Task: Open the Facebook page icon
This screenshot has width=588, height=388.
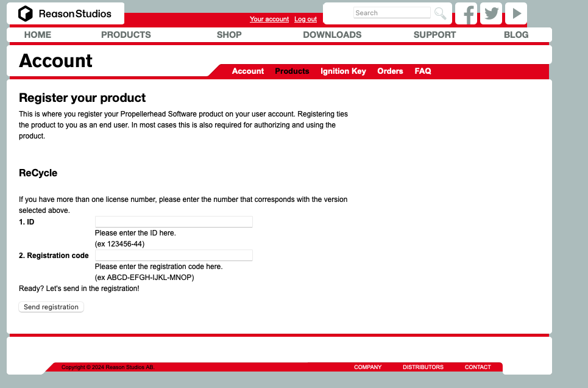Action: pos(466,13)
